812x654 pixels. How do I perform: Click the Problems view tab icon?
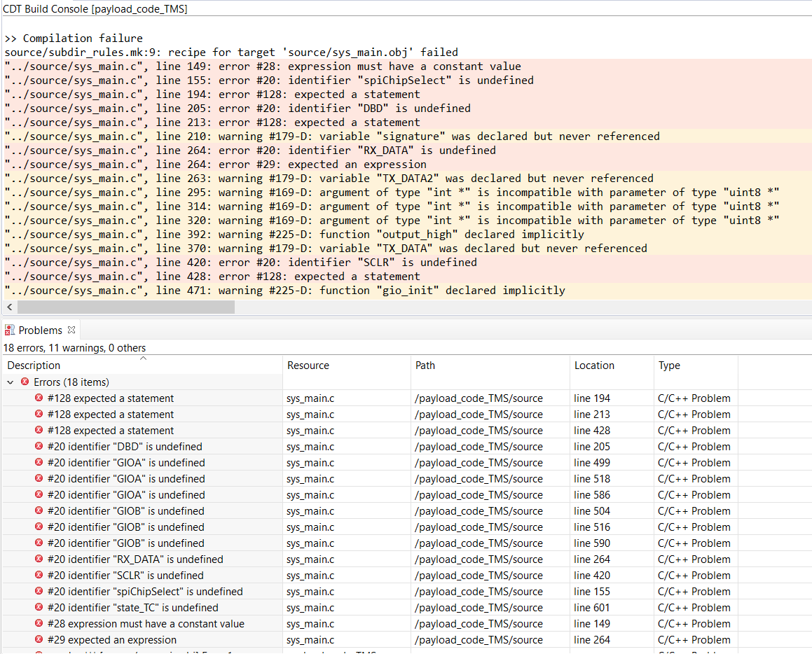coord(10,330)
